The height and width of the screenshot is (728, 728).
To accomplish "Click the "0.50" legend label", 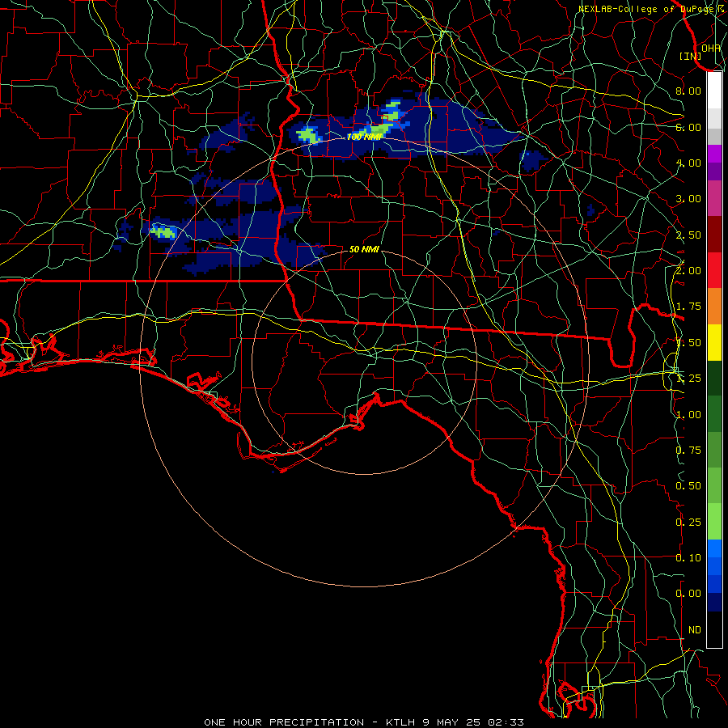I will tap(688, 486).
